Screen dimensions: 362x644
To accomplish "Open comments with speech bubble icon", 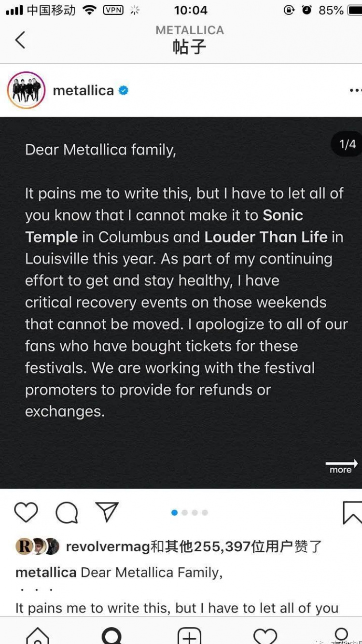I will (x=67, y=512).
